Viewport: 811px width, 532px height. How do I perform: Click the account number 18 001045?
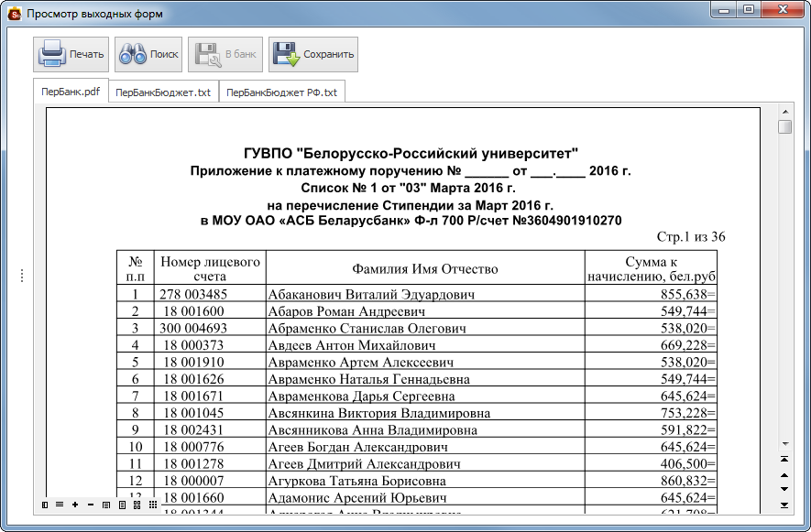(193, 413)
